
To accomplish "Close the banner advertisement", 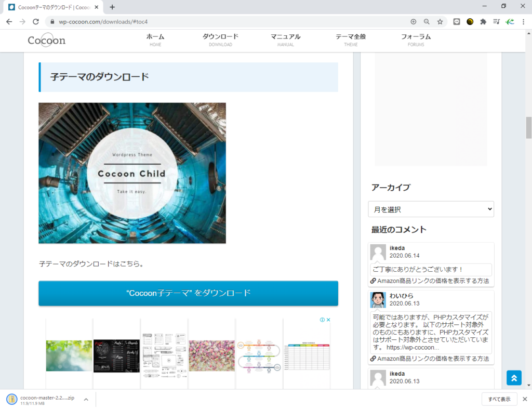I will click(328, 320).
